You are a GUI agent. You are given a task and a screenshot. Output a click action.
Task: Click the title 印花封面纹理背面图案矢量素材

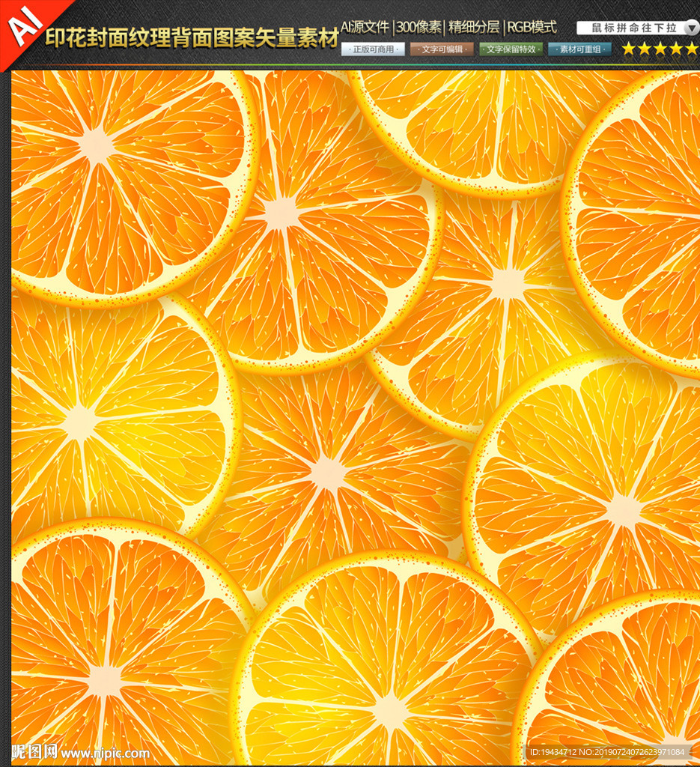(192, 38)
